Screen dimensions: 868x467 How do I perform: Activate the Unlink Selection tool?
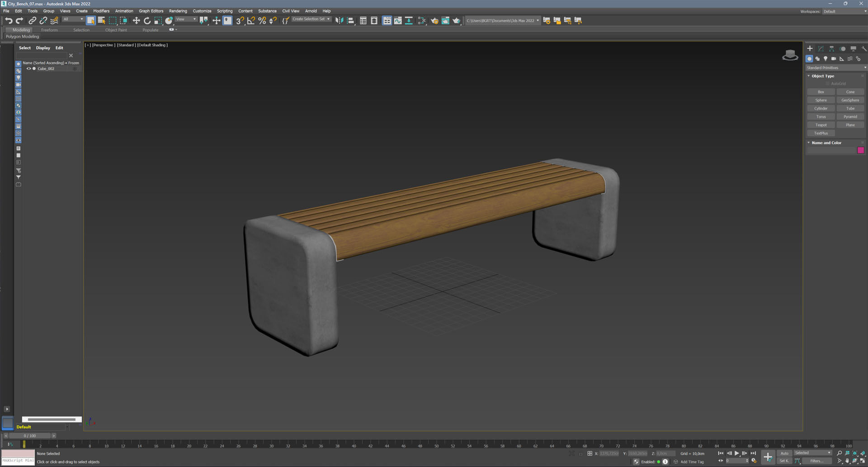coord(43,20)
